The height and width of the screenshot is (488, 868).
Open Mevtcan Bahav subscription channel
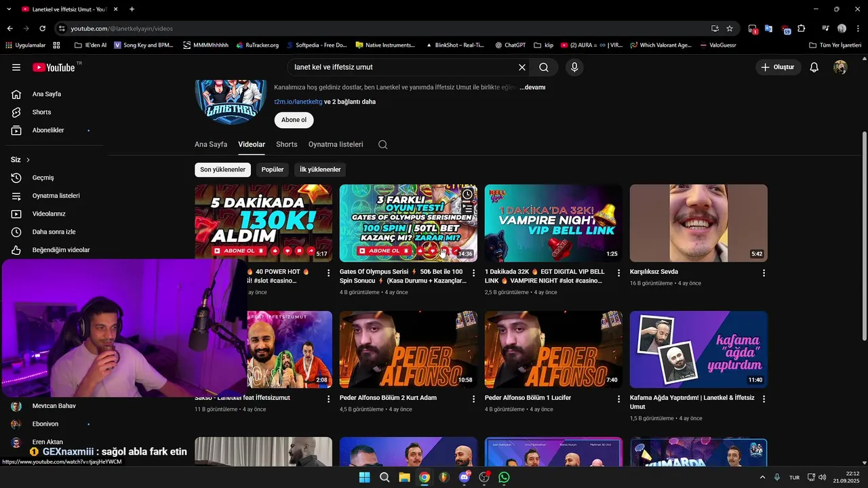pos(54,406)
